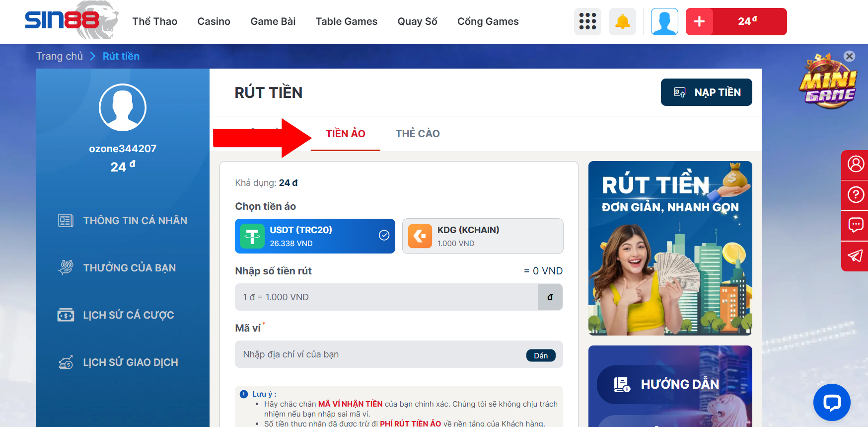The width and height of the screenshot is (868, 427).
Task: Open the live chat bubble button
Action: pyautogui.click(x=832, y=402)
